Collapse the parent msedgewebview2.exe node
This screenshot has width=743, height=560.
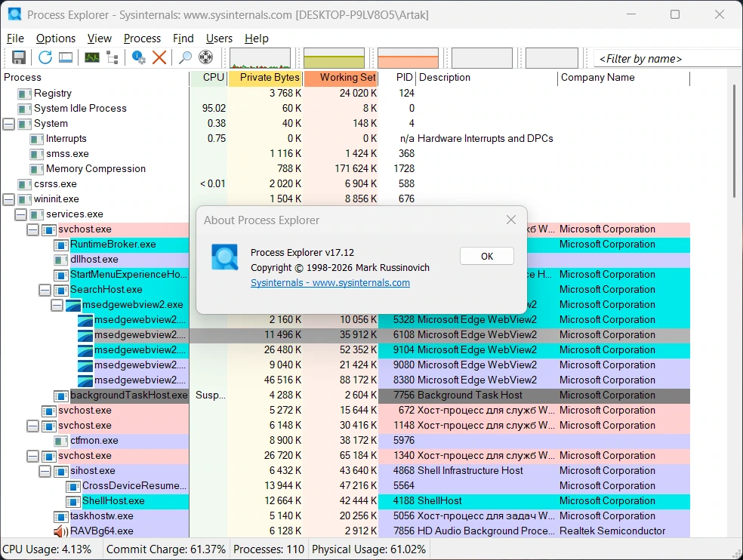pyautogui.click(x=57, y=305)
